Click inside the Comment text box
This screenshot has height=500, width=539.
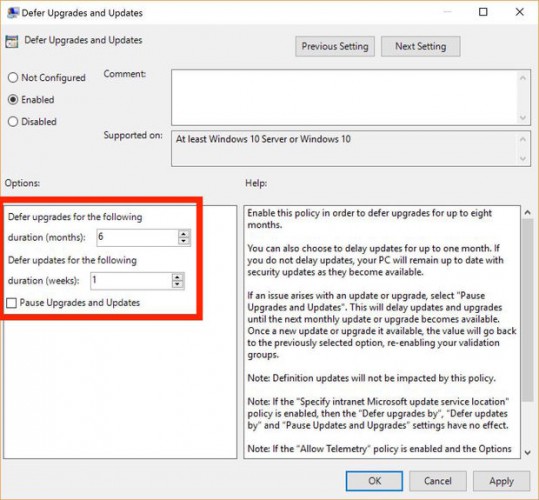point(344,97)
